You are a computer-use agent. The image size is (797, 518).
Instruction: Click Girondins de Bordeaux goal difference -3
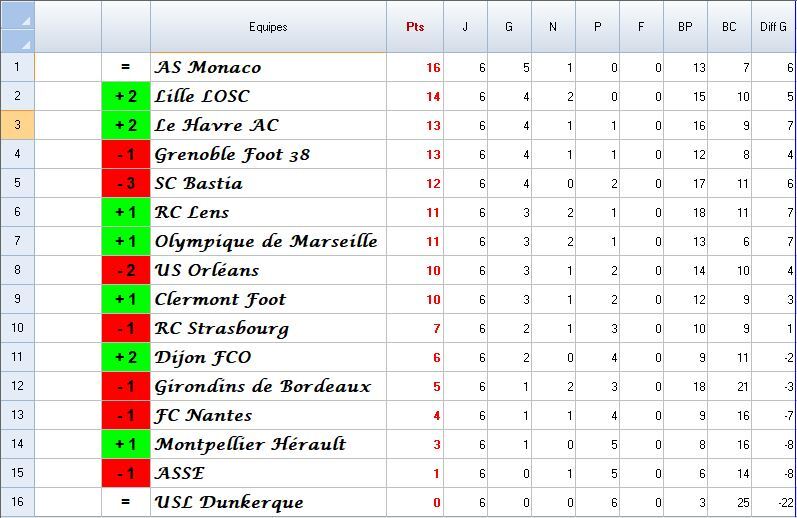coord(773,387)
